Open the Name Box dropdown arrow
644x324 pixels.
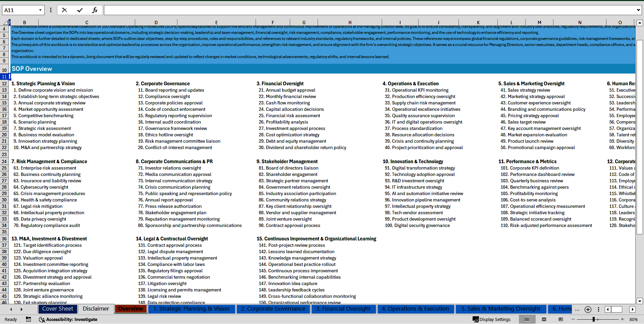tap(40, 10)
